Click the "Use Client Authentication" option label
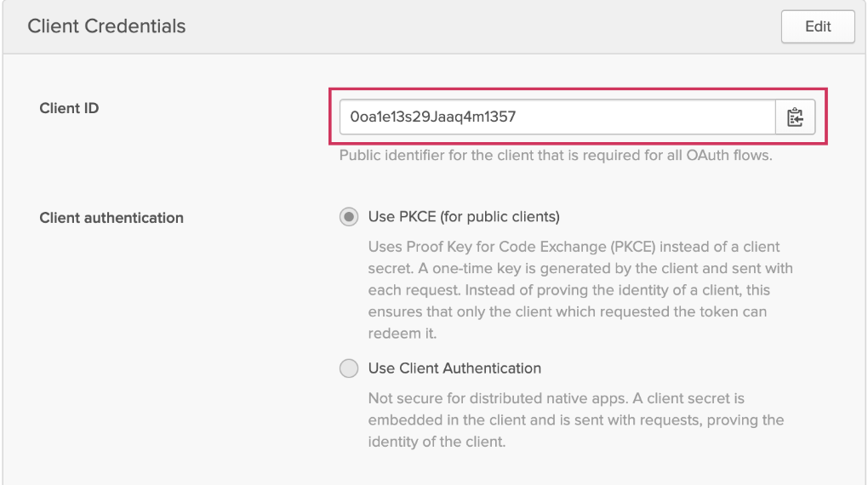This screenshot has height=485, width=868. pyautogui.click(x=454, y=368)
